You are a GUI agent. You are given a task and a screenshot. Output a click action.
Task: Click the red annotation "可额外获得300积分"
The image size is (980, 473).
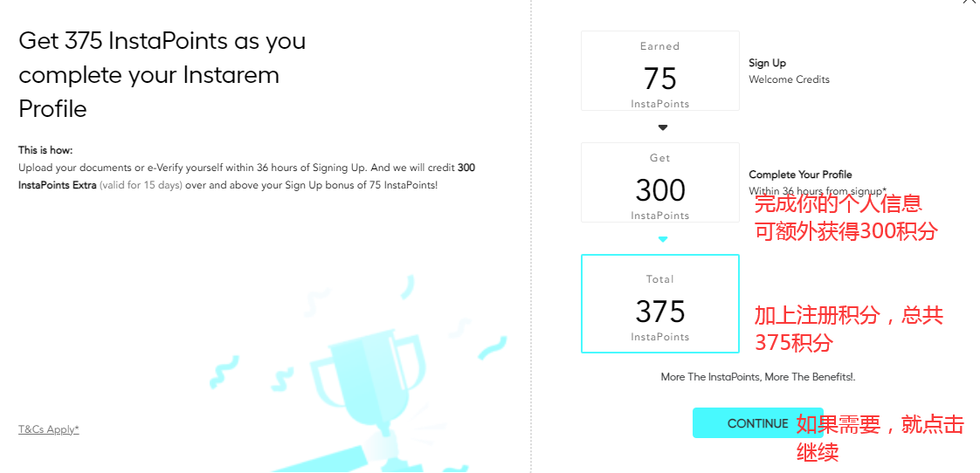pyautogui.click(x=845, y=231)
